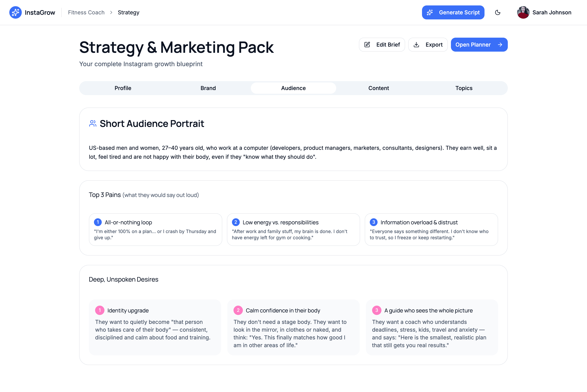Click blue badge 3 for Information overload
Image resolution: width=587 pixels, height=392 pixels.
coord(373,222)
